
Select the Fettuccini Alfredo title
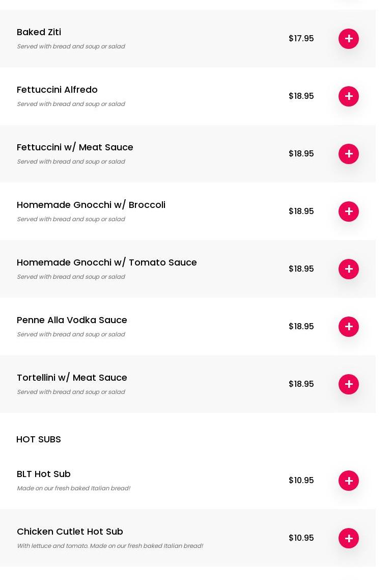coord(57,90)
